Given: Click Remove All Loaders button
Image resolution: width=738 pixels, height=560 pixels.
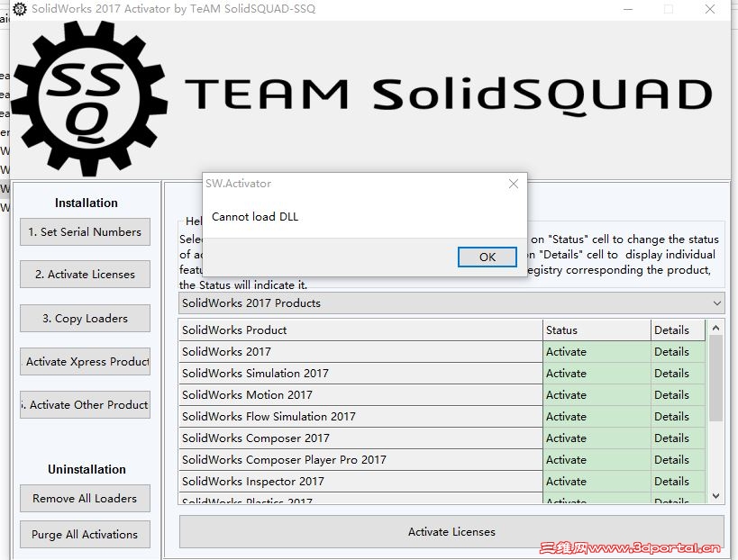Looking at the screenshot, I should 86,499.
